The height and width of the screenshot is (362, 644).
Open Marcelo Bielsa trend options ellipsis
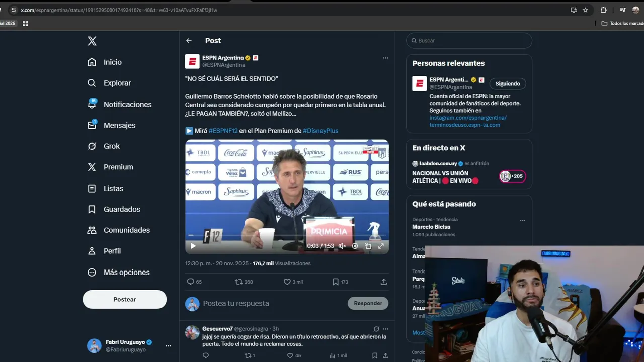[x=522, y=221]
